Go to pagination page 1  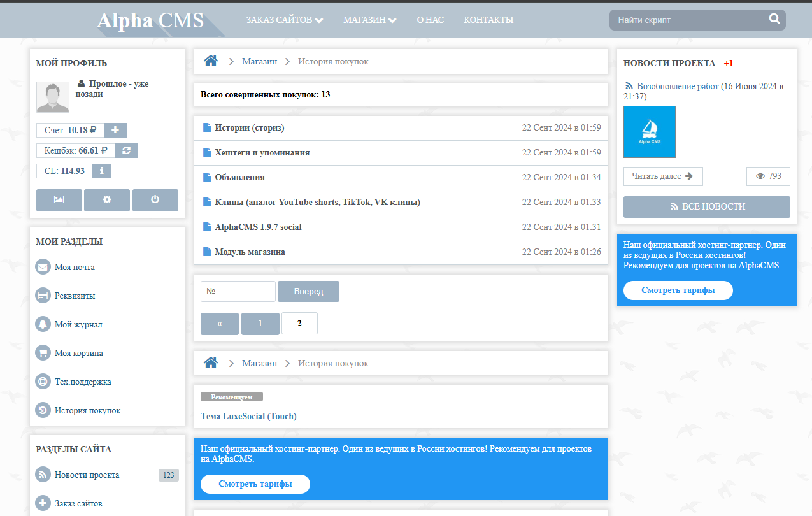[260, 323]
